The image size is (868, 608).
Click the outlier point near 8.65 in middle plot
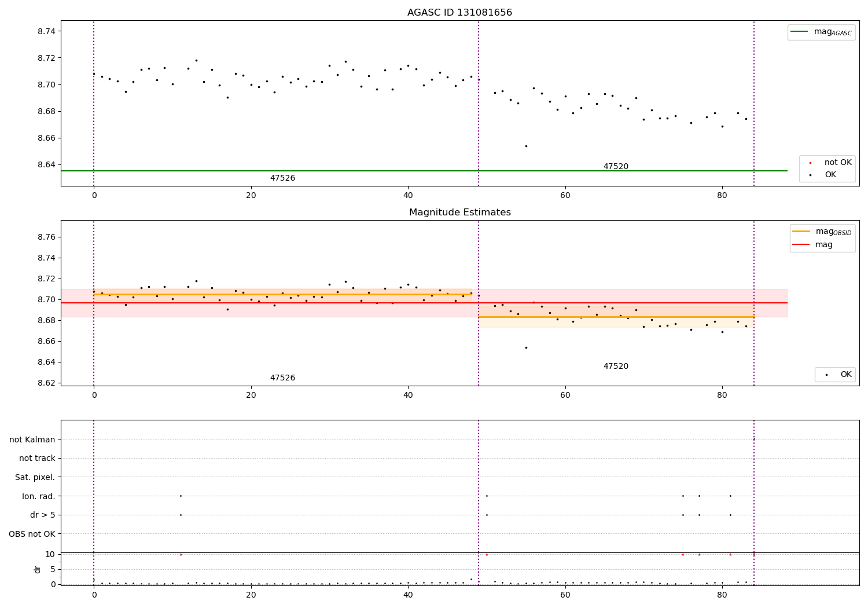click(526, 347)
